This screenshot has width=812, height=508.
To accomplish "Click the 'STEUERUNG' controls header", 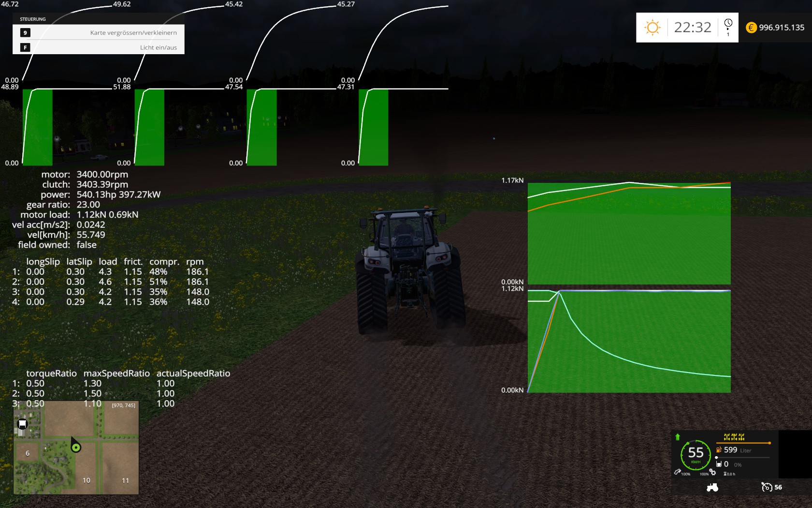I will 33,19.
